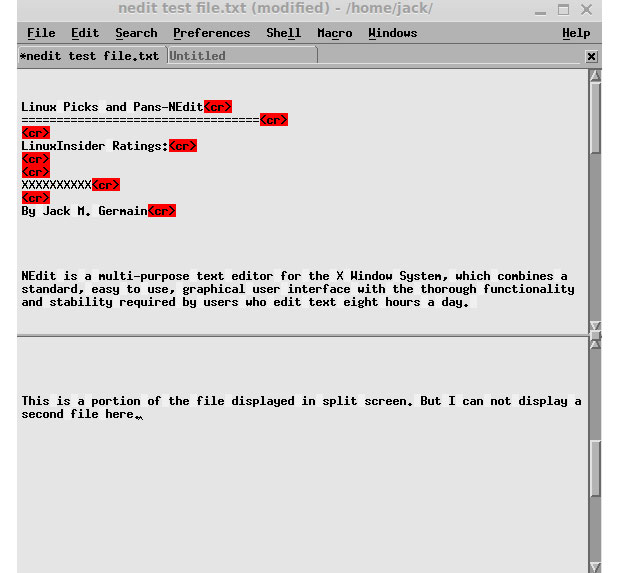Switch to the Untitled tab
620x573 pixels.
243,55
